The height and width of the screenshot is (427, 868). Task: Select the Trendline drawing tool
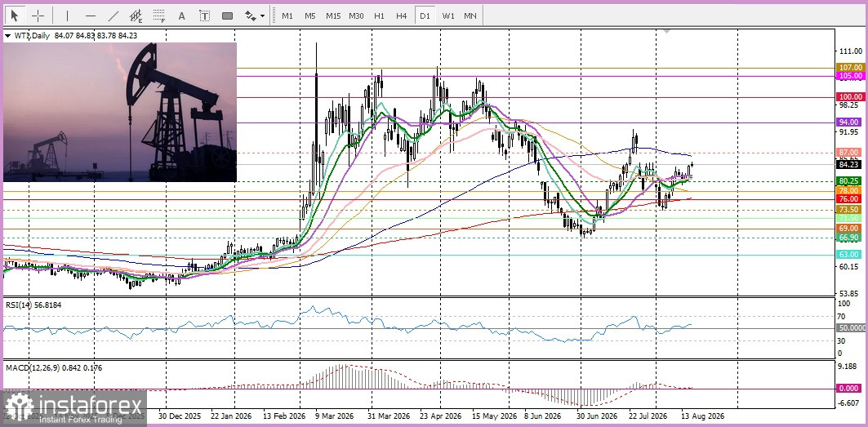[113, 16]
